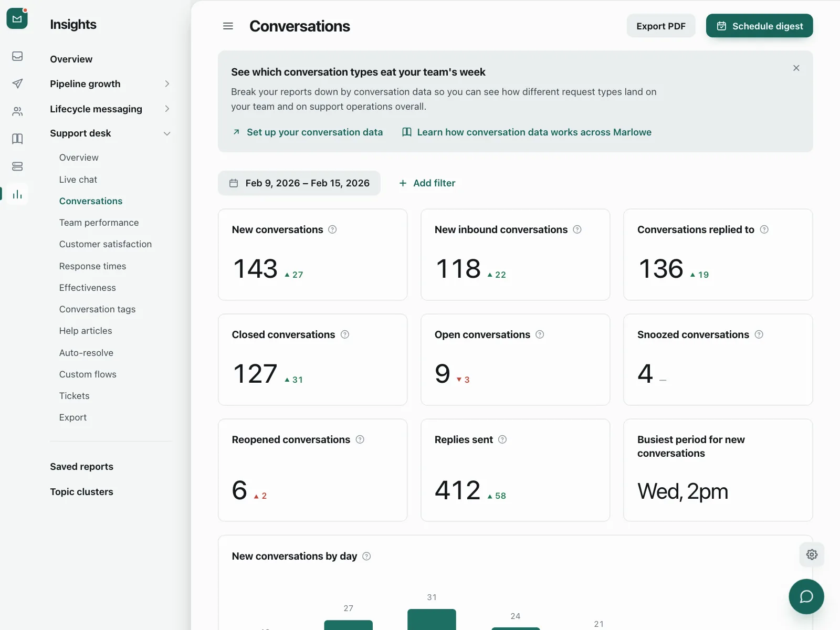Show help for New inbound conversations

click(577, 229)
